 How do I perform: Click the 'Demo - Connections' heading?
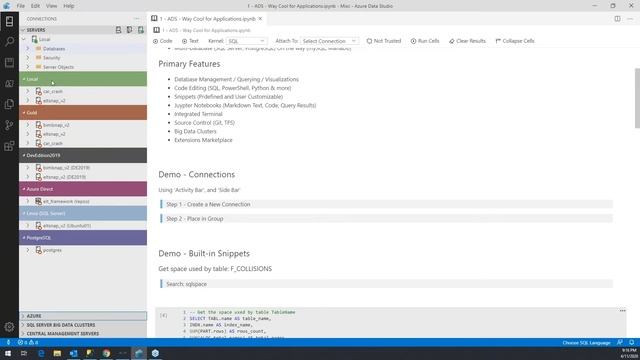(196, 174)
